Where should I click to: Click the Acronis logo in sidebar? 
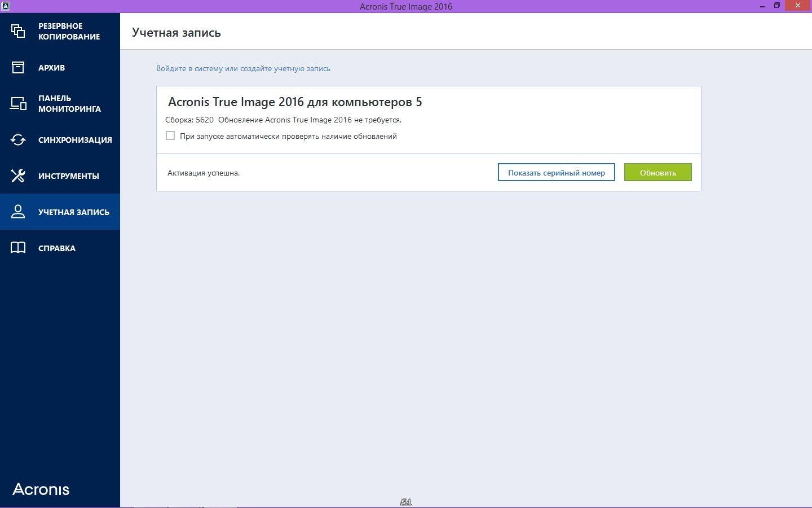coord(41,489)
